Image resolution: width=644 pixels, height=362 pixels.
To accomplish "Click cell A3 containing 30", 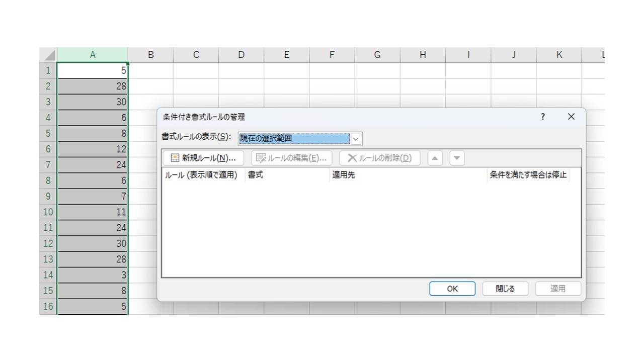I will (x=93, y=102).
